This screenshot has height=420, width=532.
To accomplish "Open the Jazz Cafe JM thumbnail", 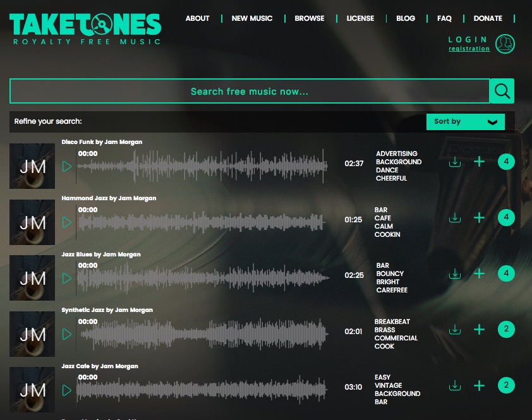I will click(x=32, y=390).
